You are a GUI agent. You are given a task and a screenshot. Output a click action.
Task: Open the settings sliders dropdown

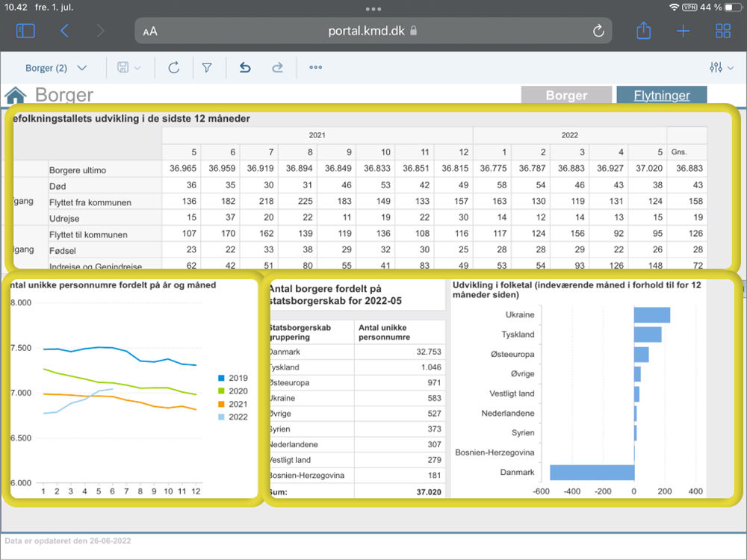click(722, 68)
